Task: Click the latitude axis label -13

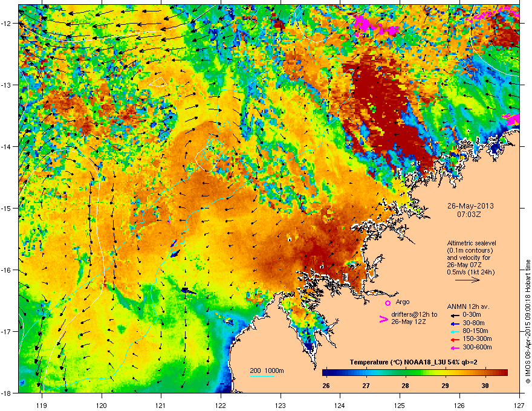Action: coord(6,85)
